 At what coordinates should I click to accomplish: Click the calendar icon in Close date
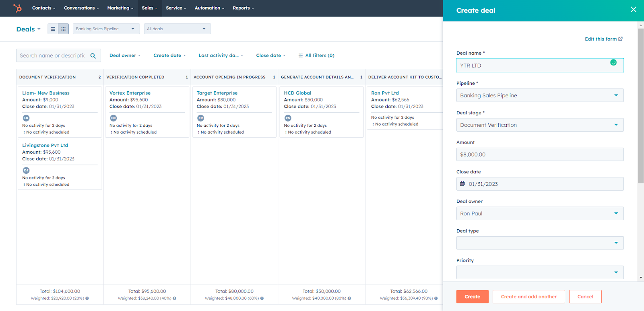coord(462,184)
